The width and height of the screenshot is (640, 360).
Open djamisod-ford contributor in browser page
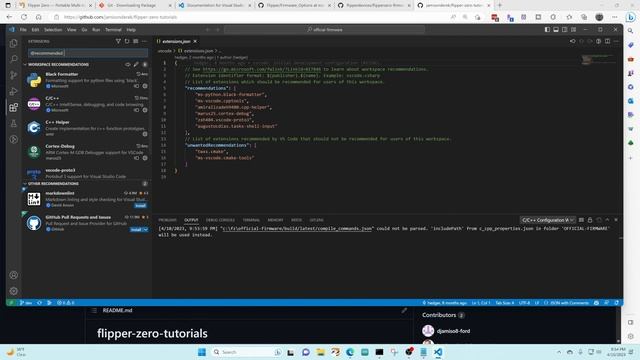453,331
